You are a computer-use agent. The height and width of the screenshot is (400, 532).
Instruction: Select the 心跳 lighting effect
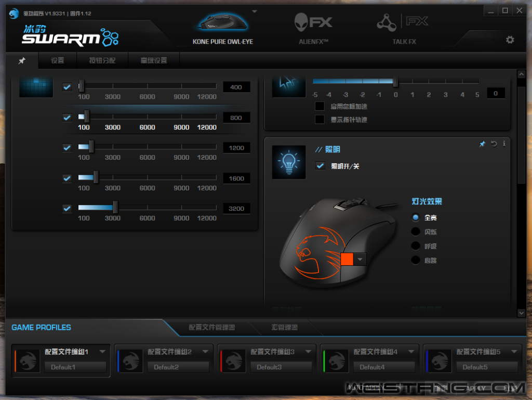[416, 260]
